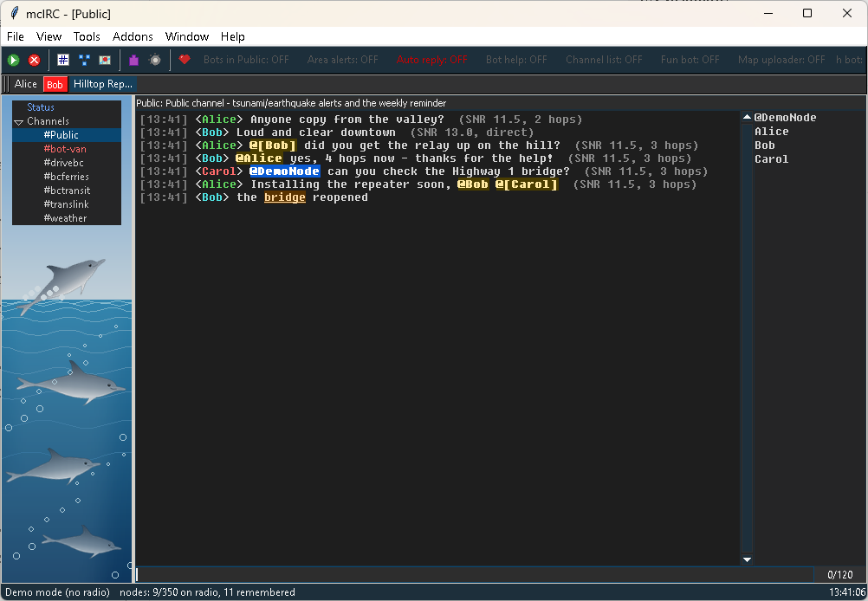Click the @Bob mention in Alice's message
Viewport: 868px width, 601px height.
(473, 184)
